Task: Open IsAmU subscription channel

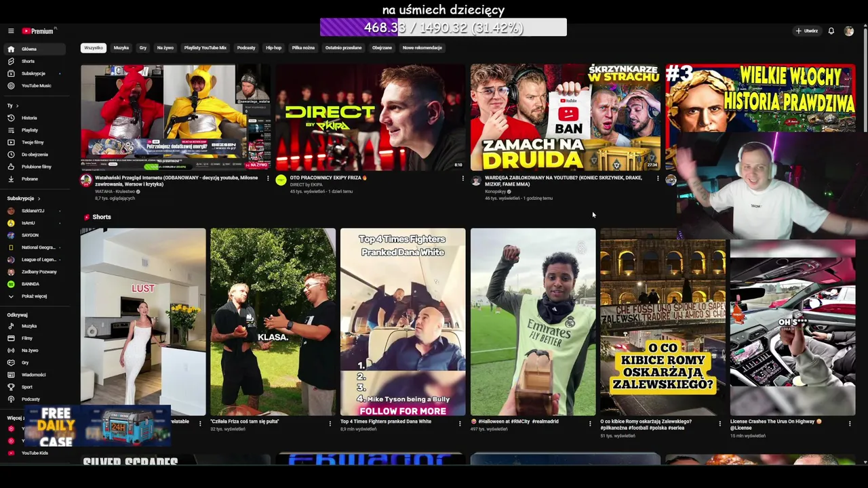Action: pyautogui.click(x=34, y=223)
